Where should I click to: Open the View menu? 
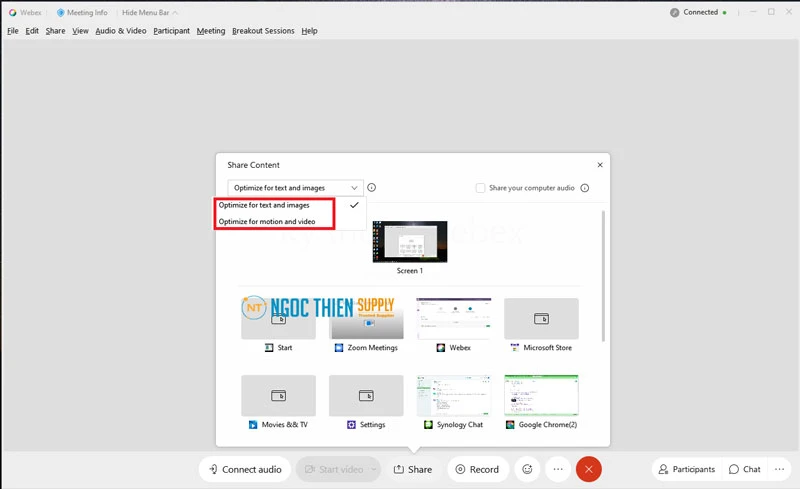point(80,31)
